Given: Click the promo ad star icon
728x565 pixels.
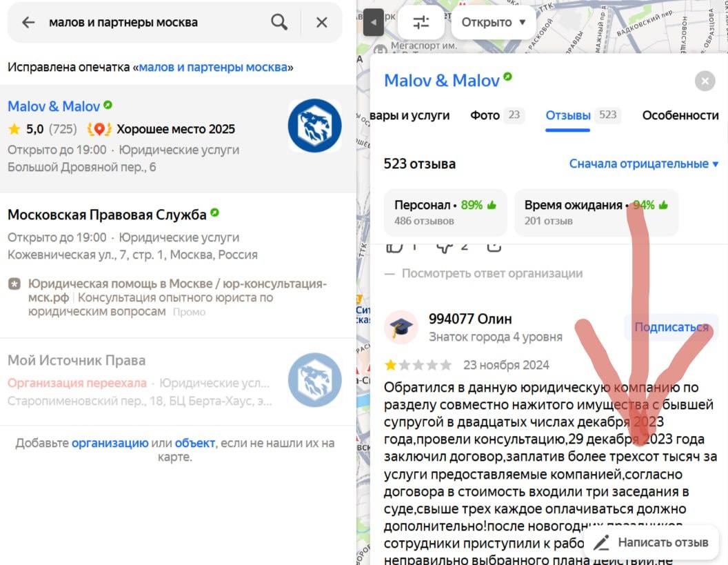Looking at the screenshot, I should 14,284.
